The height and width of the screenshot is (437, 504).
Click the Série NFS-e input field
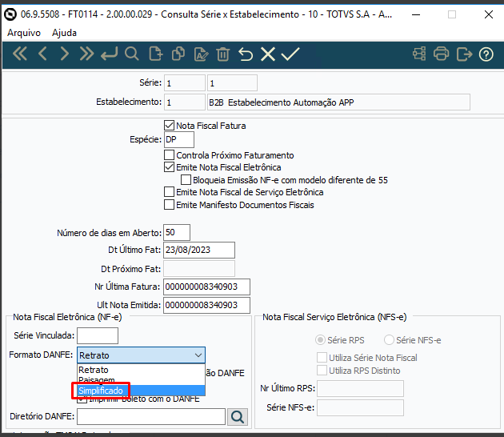click(360, 407)
